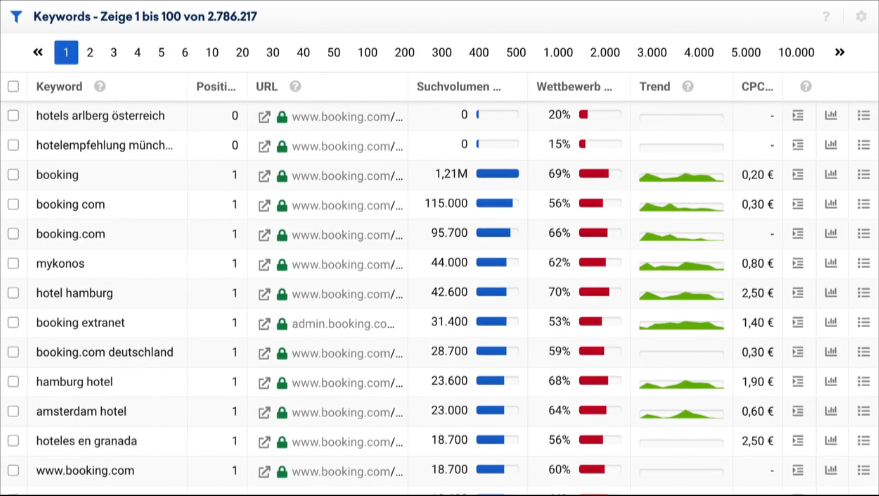879x496 pixels.
Task: Open the list menu icon for 'hotel hamburg'
Action: 863,293
